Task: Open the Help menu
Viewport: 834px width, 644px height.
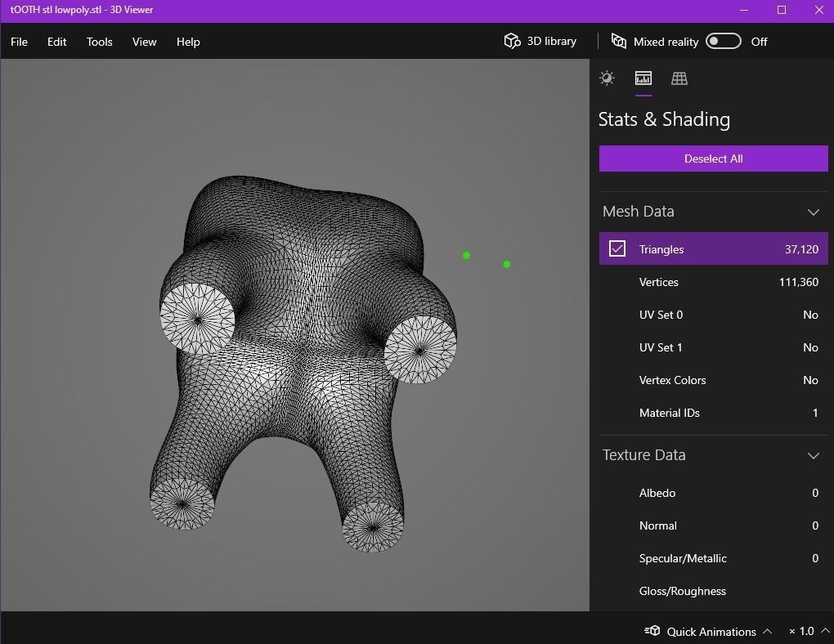Action: coord(188,42)
